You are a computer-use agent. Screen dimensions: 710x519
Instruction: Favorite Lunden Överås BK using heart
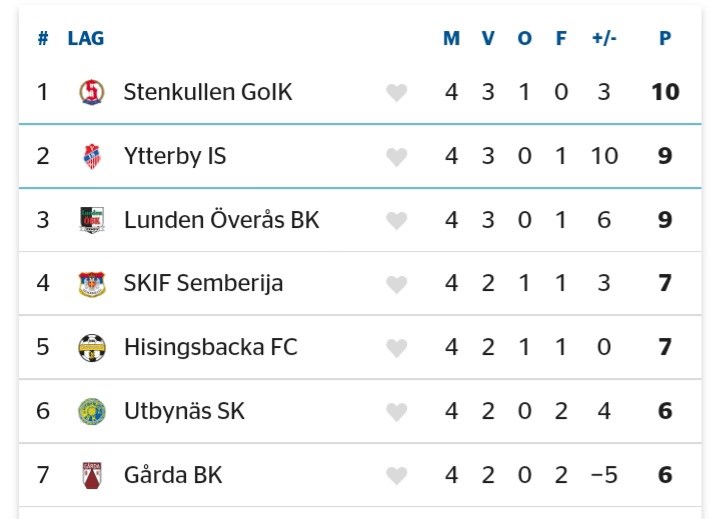coord(397,221)
